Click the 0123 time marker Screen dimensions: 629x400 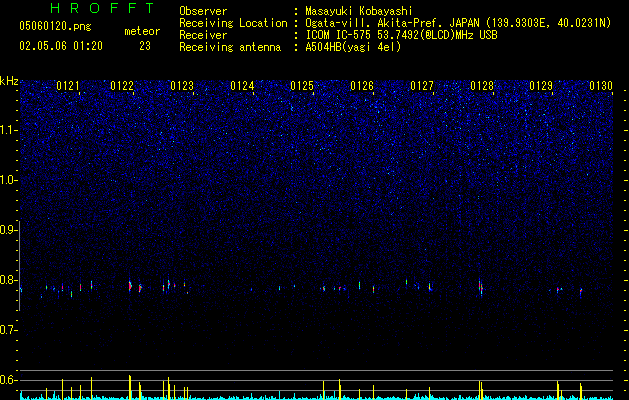pyautogui.click(x=182, y=86)
